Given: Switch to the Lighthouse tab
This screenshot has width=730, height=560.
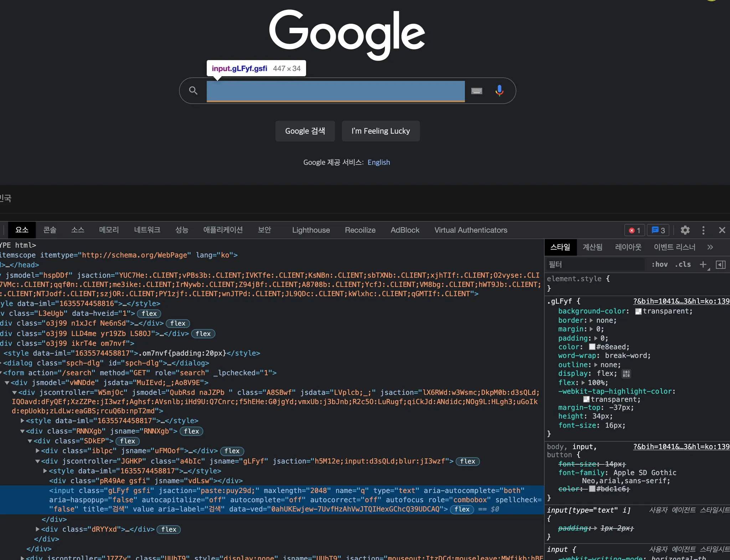Looking at the screenshot, I should (x=311, y=230).
